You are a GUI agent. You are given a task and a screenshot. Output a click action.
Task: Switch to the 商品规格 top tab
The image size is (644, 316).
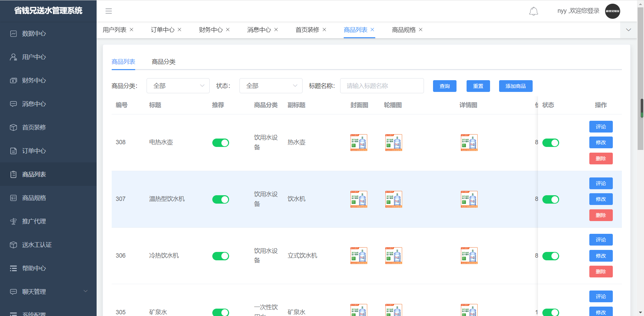[x=404, y=30]
